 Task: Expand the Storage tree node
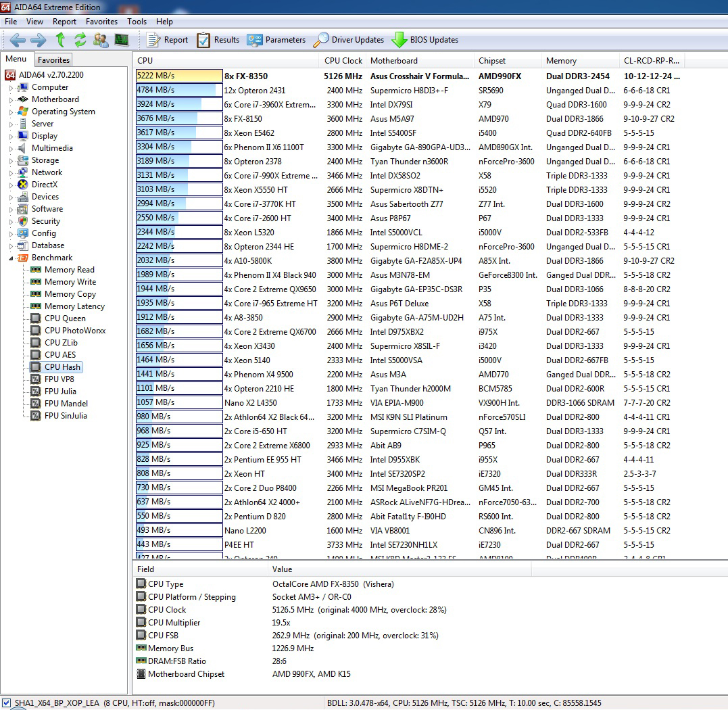tap(11, 160)
